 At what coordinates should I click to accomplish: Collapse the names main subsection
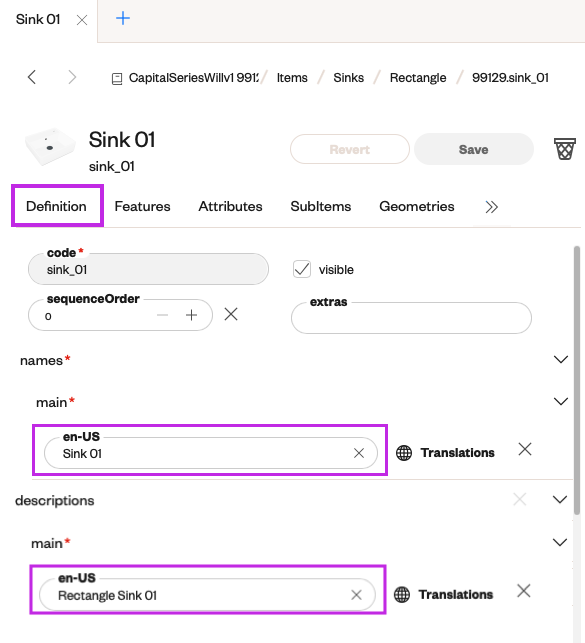pos(560,401)
